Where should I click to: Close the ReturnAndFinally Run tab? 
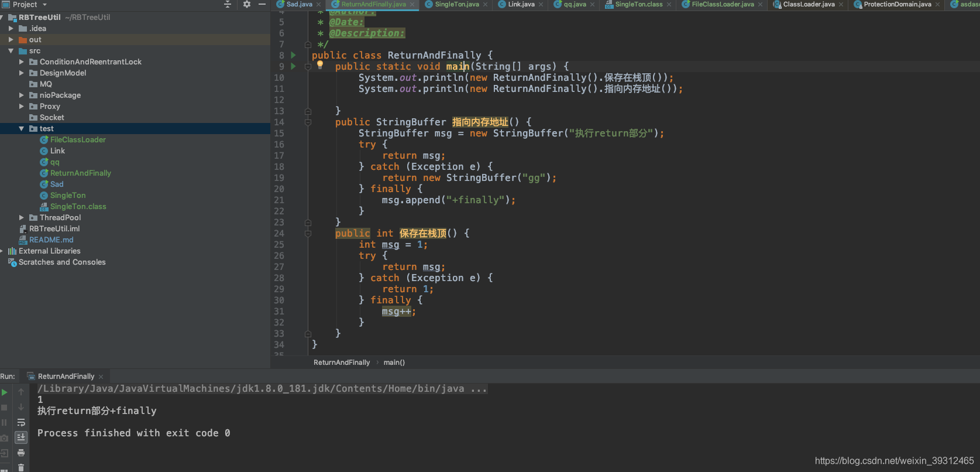(101, 377)
